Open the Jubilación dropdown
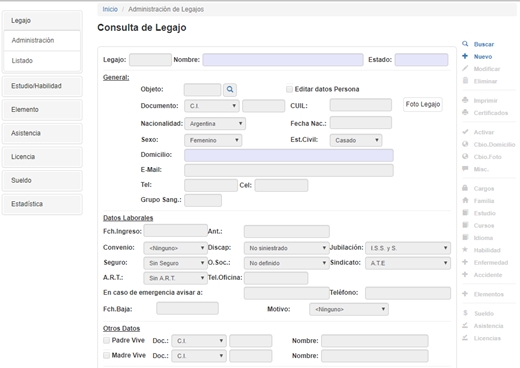Screen dimensions: 520x368 point(408,248)
